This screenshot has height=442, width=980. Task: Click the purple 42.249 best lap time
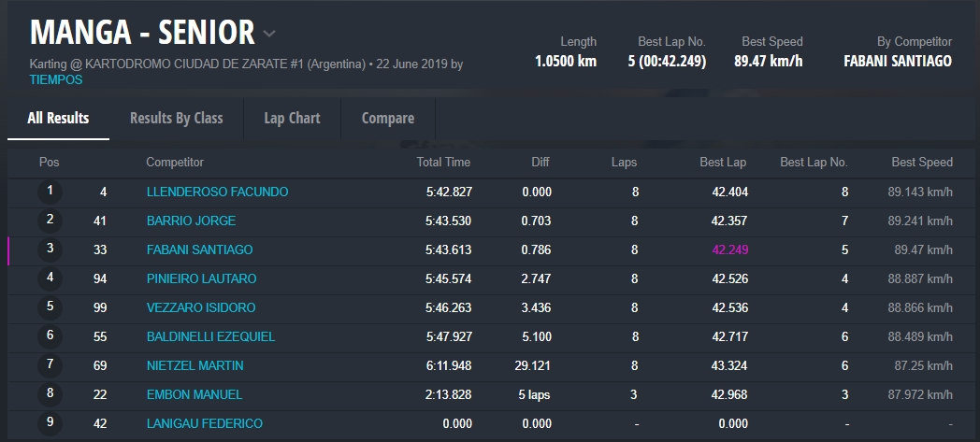(729, 250)
